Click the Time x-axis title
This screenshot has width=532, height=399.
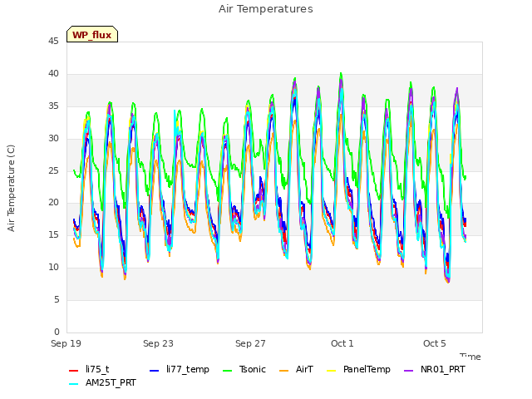click(470, 357)
